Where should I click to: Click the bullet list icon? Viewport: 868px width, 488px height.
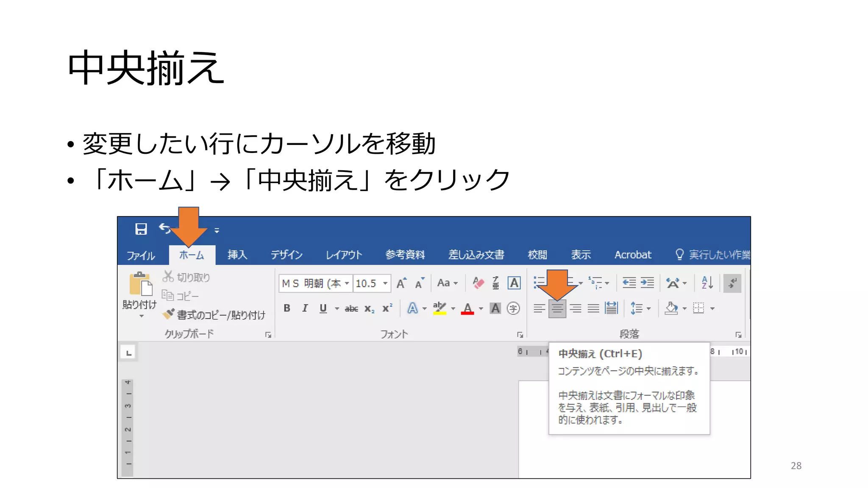(x=540, y=283)
